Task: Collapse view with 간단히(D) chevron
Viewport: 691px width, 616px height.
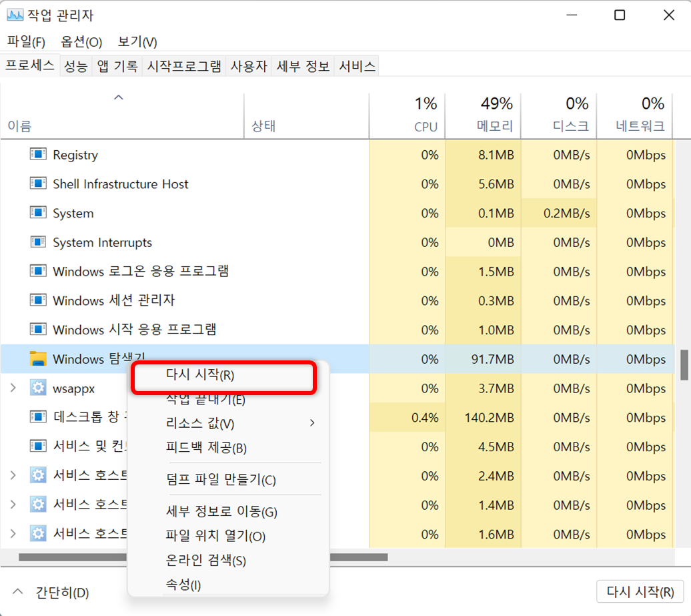Action: tap(17, 592)
